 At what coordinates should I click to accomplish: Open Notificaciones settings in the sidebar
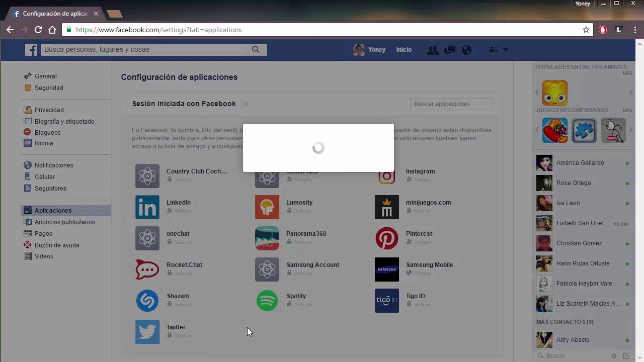point(54,165)
